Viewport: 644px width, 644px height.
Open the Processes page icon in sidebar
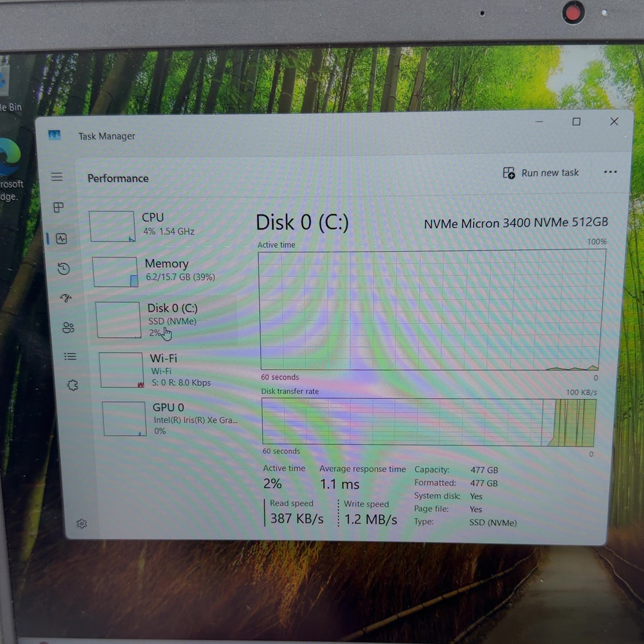tap(59, 207)
